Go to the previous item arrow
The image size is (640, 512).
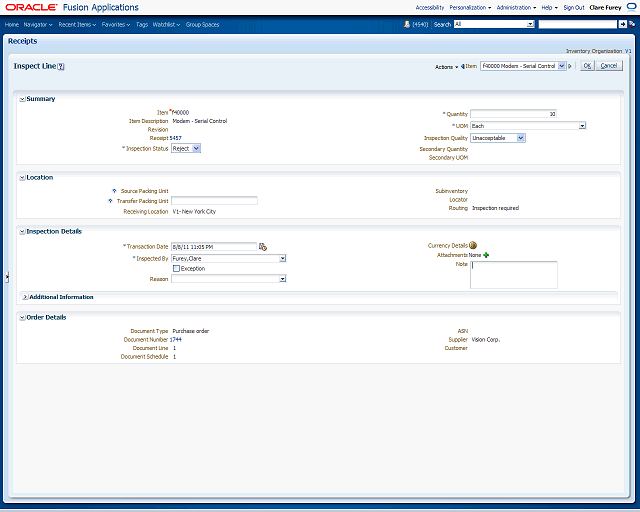[x=462, y=66]
